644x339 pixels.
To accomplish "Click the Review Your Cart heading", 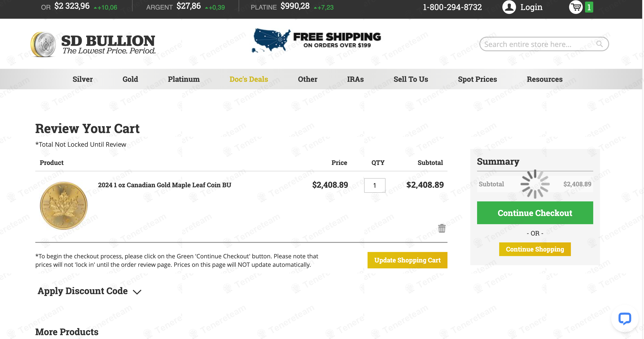I will click(87, 128).
